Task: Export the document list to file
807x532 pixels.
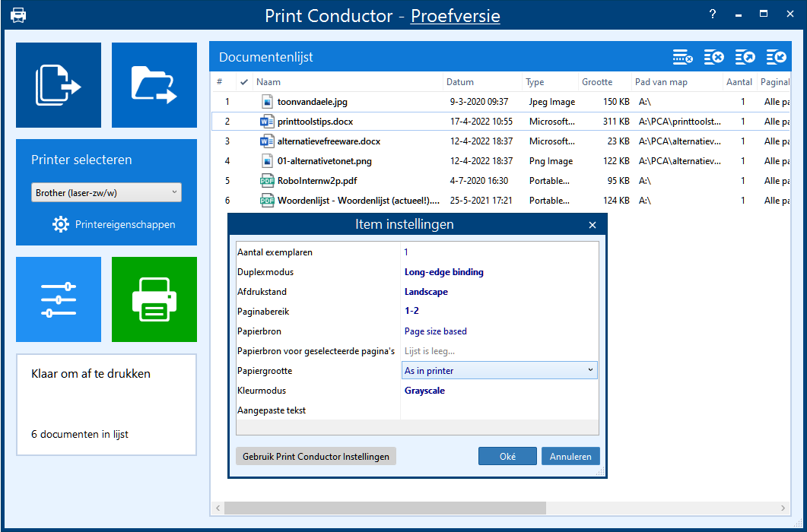Action: [745, 57]
